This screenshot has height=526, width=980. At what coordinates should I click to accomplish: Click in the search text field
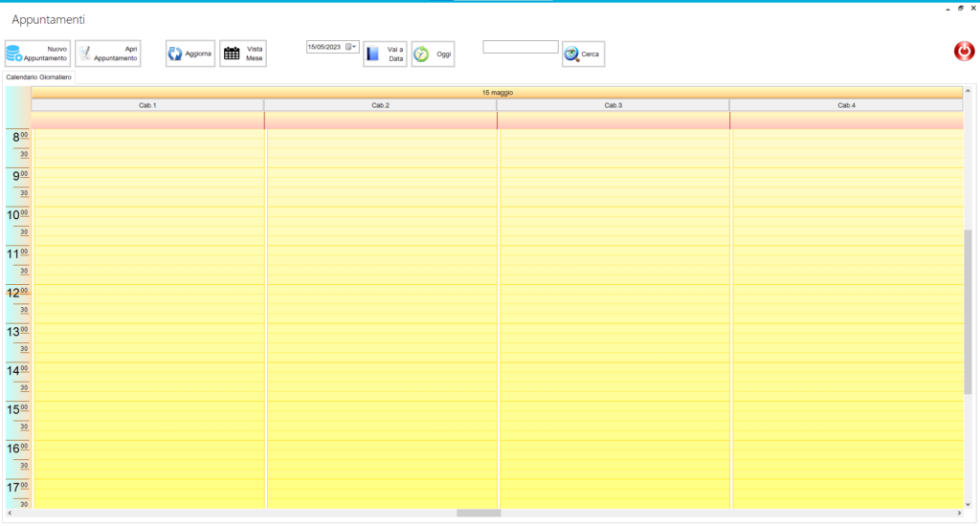(520, 47)
